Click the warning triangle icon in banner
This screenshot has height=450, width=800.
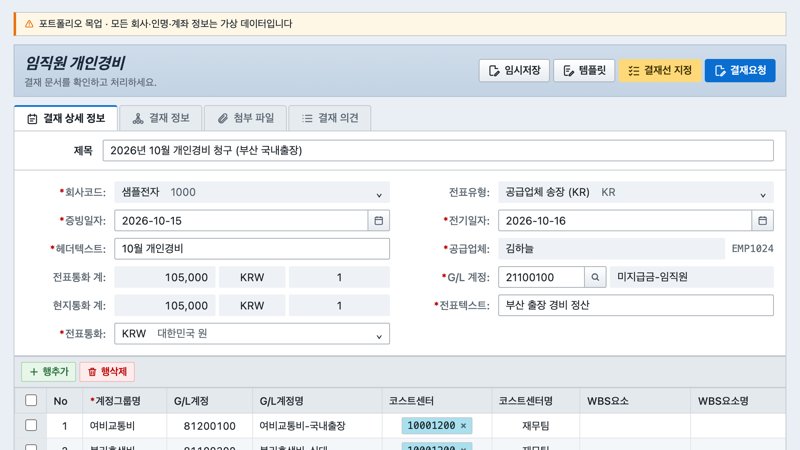tap(29, 24)
